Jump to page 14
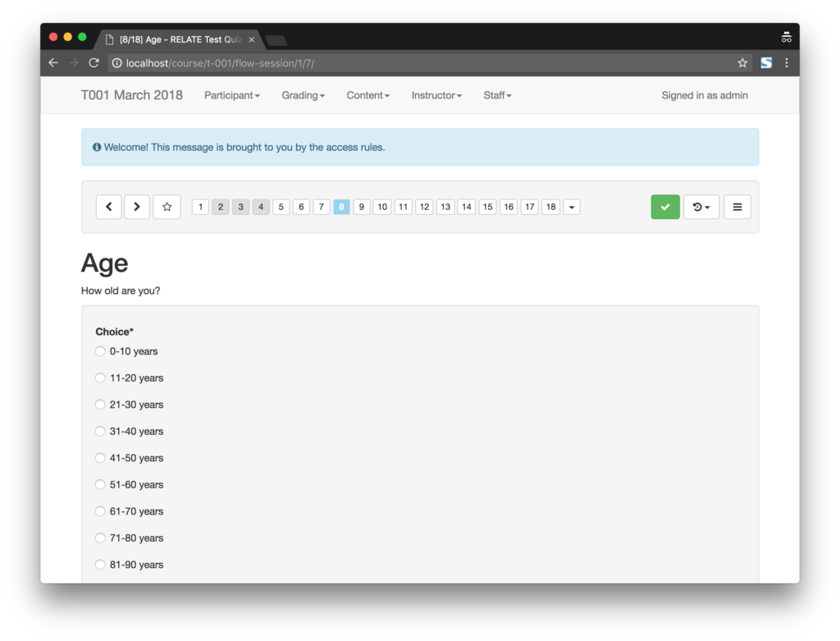This screenshot has width=840, height=641. 467,207
